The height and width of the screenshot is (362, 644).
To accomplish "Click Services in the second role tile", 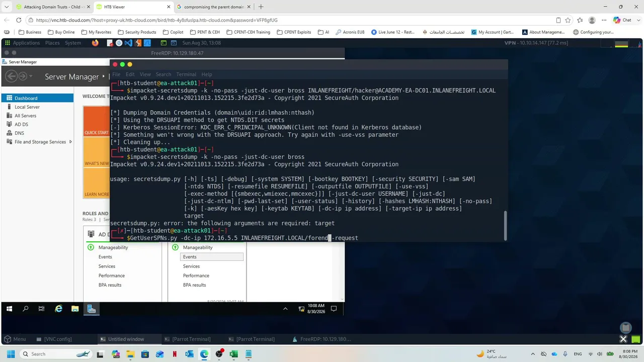I will coord(191,266).
